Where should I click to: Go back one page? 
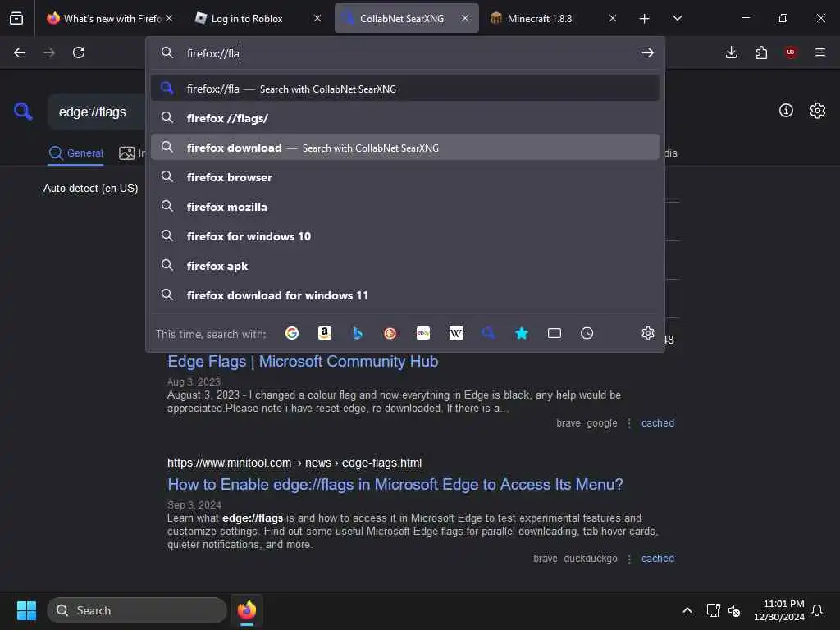(x=20, y=52)
